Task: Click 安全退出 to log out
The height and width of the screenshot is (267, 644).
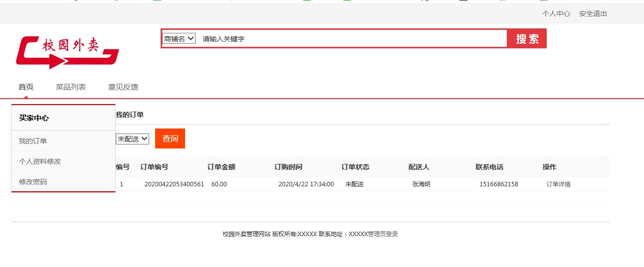Action: 593,13
